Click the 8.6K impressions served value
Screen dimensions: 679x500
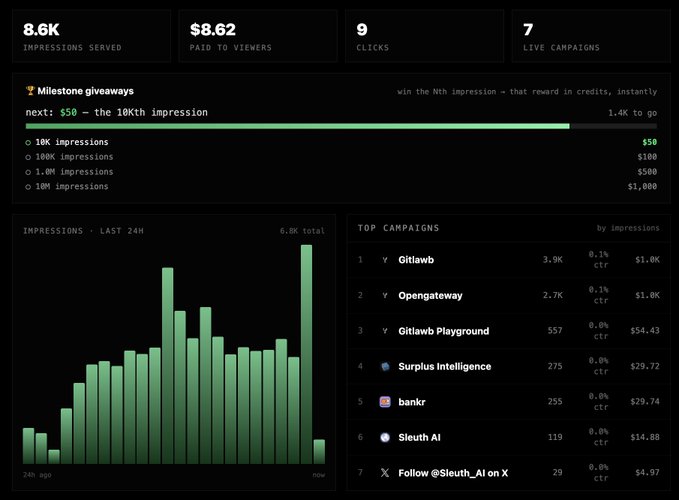tap(41, 29)
